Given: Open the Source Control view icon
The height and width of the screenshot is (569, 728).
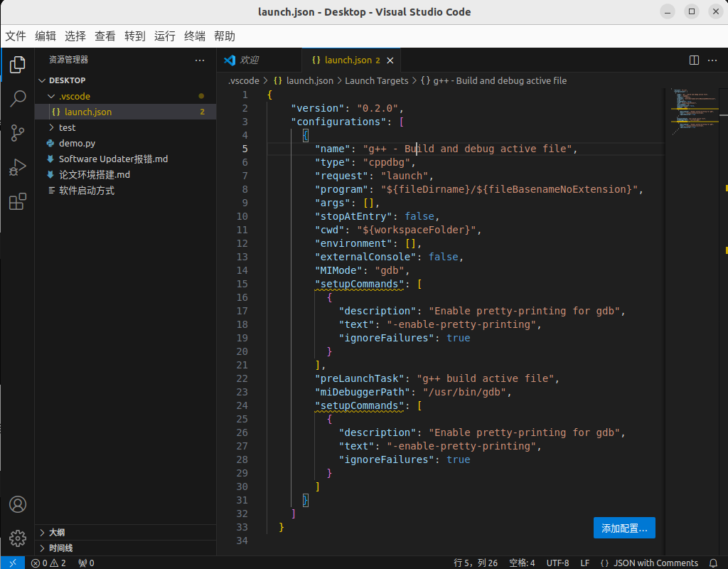Looking at the screenshot, I should click(18, 133).
